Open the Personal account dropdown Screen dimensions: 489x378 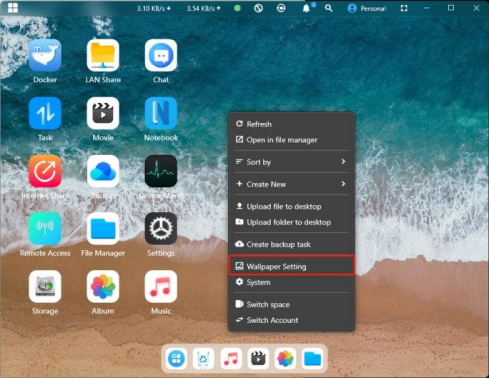click(367, 8)
